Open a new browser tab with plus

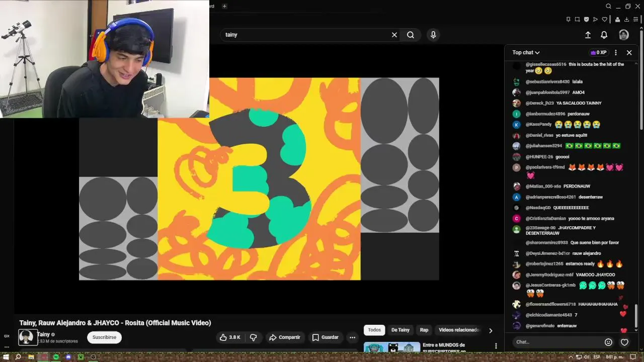(224, 6)
